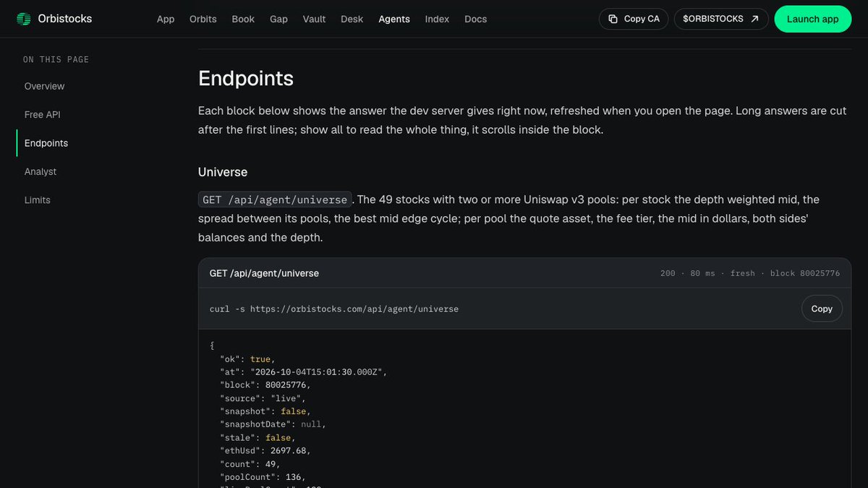Jump to Limits in sidebar

[38, 200]
